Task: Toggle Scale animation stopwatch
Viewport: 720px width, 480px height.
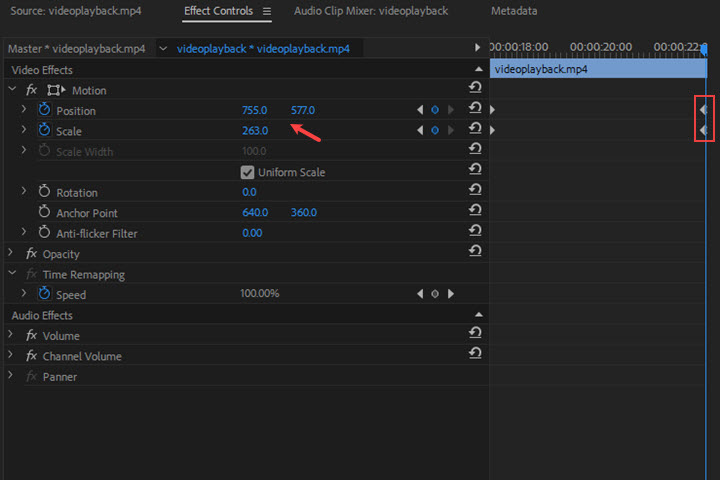Action: coord(45,130)
